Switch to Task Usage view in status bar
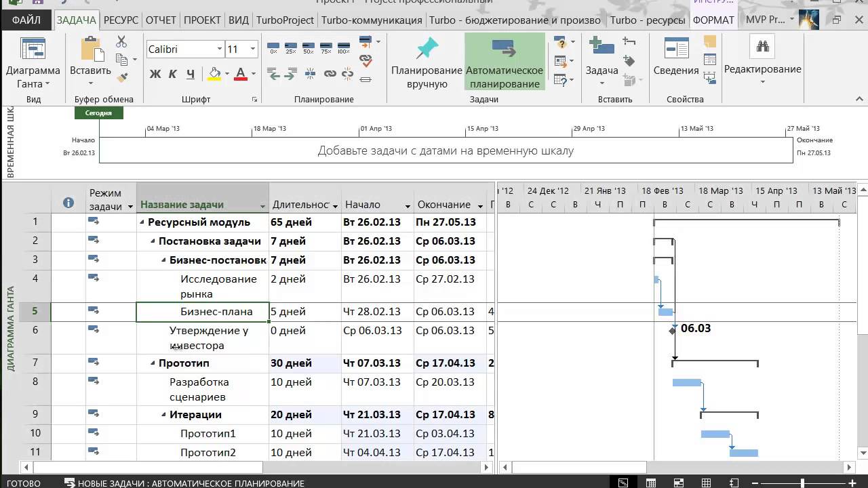Viewport: 868px width, 488px height. (x=651, y=483)
